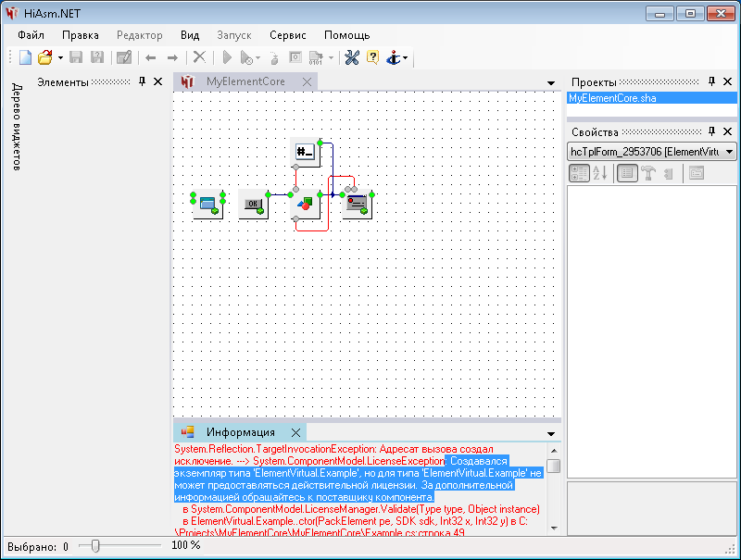
Task: Select the OK button element on canvas
Action: [252, 204]
